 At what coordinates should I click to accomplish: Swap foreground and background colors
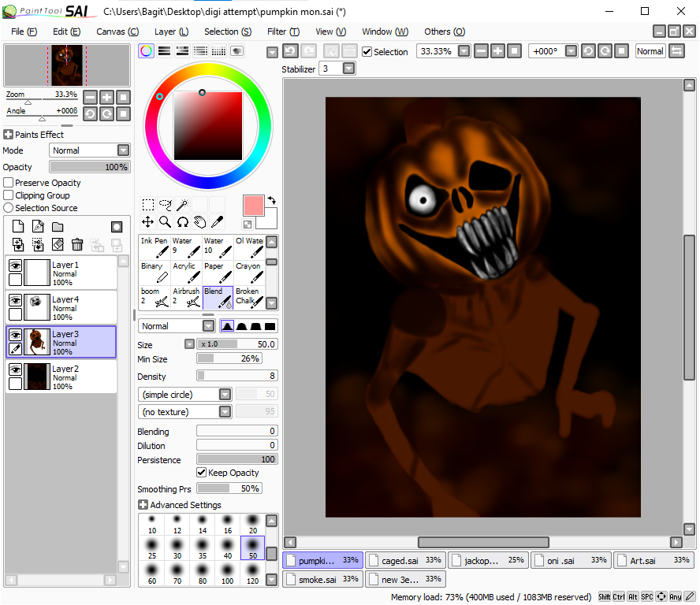(x=272, y=201)
